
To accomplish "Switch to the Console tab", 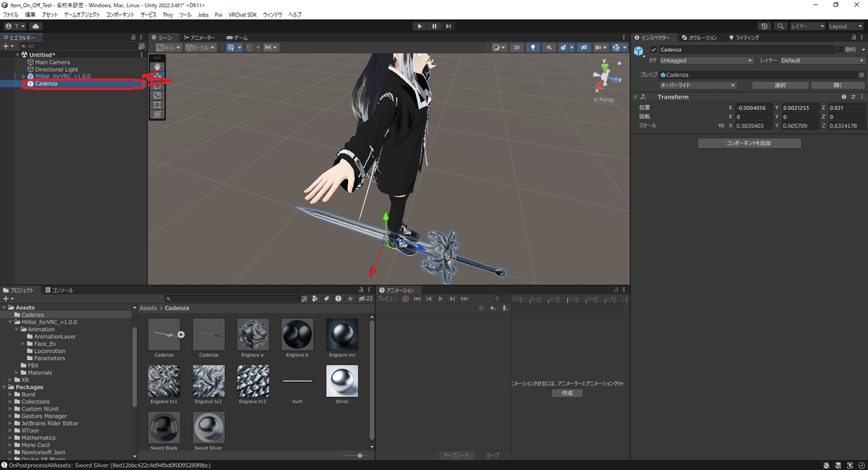I will click(x=59, y=290).
